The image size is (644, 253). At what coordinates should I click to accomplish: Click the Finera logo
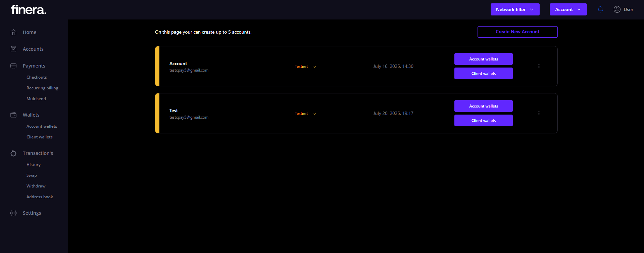(29, 10)
